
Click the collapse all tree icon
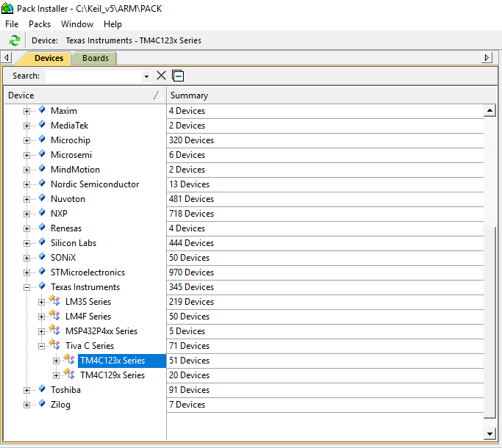[178, 76]
